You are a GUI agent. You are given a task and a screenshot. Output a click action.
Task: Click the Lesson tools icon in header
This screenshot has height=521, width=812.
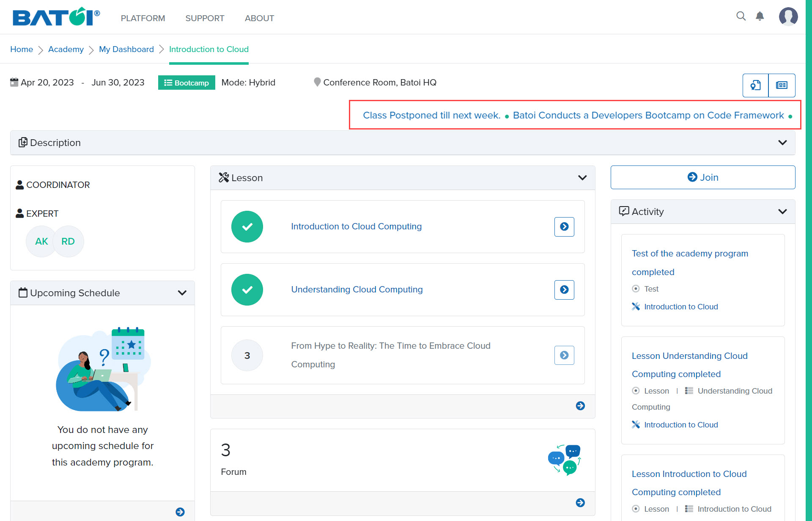click(224, 177)
